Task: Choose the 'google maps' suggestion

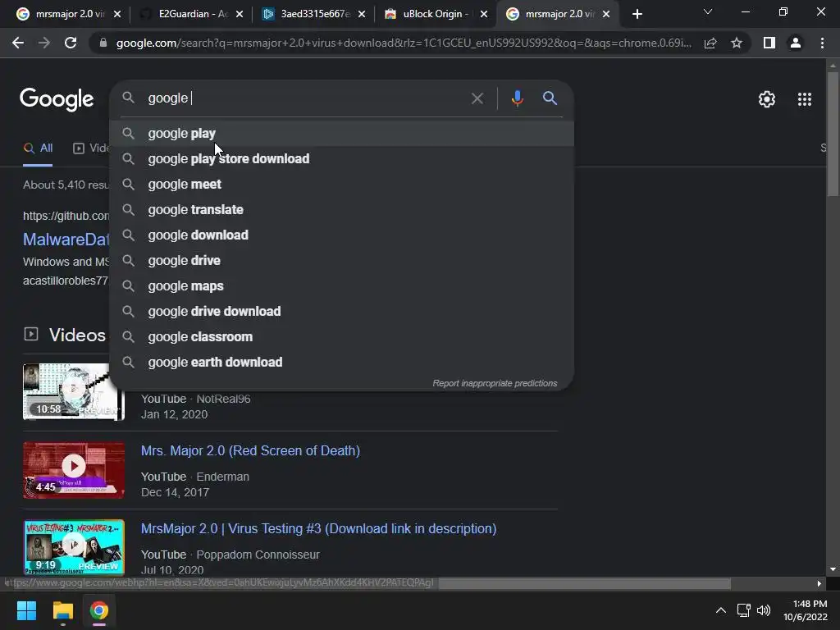Action: click(x=342, y=286)
